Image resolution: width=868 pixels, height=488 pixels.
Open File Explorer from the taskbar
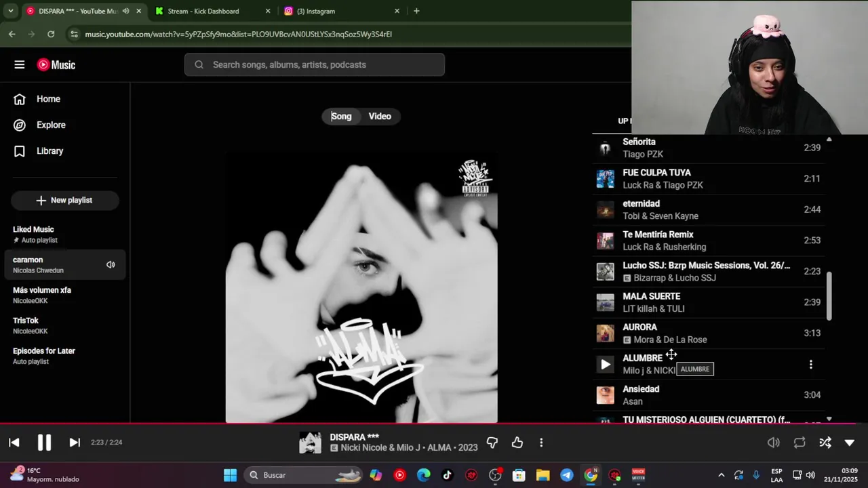pyautogui.click(x=542, y=475)
